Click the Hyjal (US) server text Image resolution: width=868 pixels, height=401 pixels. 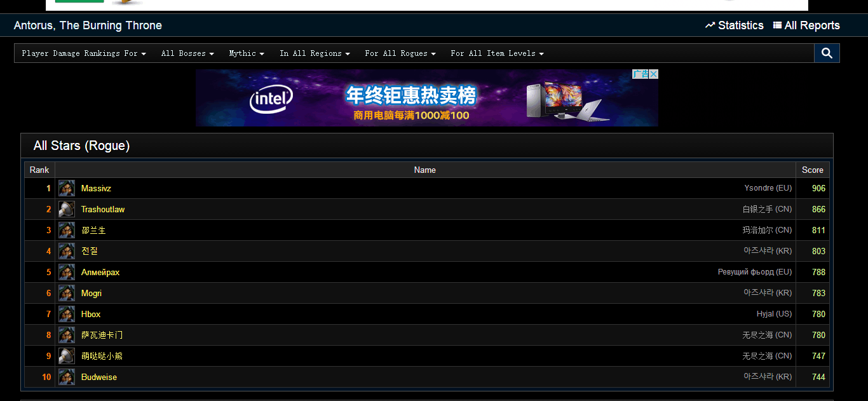click(x=774, y=314)
